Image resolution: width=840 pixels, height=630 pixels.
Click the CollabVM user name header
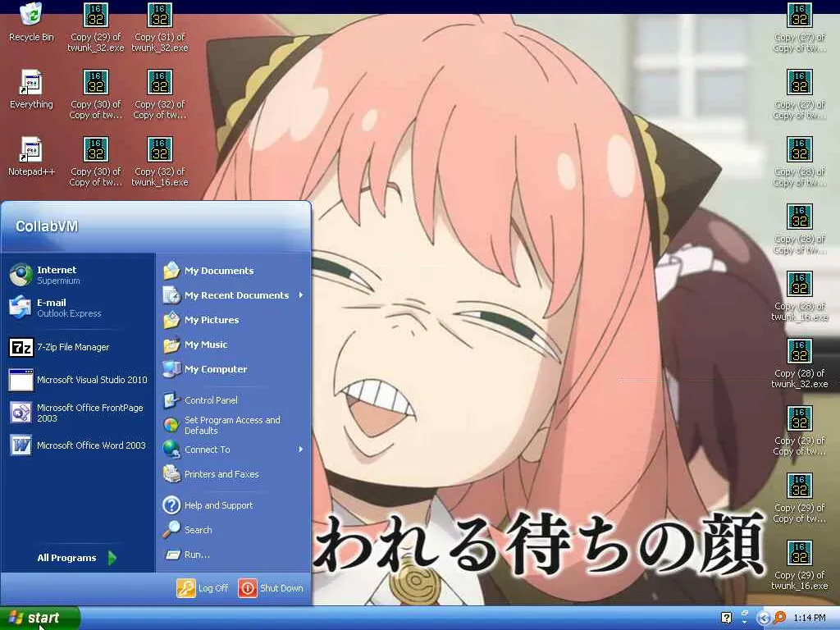click(47, 226)
